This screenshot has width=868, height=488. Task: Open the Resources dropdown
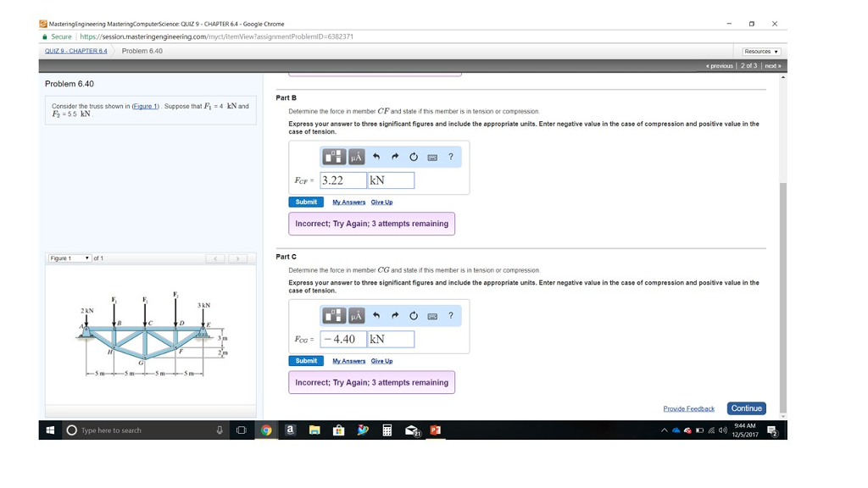[761, 50]
